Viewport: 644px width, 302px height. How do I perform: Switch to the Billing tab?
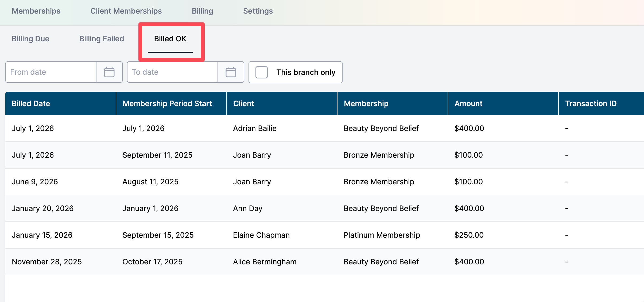coord(203,11)
